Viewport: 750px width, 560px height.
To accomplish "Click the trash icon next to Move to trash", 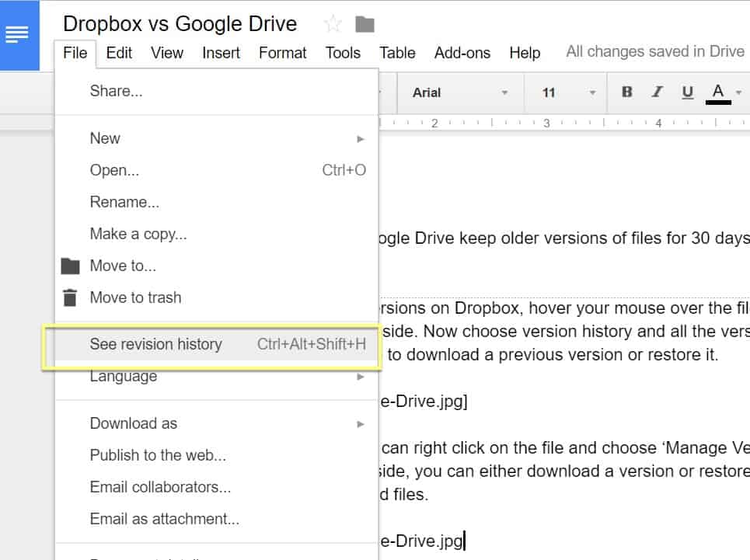I will (x=70, y=297).
